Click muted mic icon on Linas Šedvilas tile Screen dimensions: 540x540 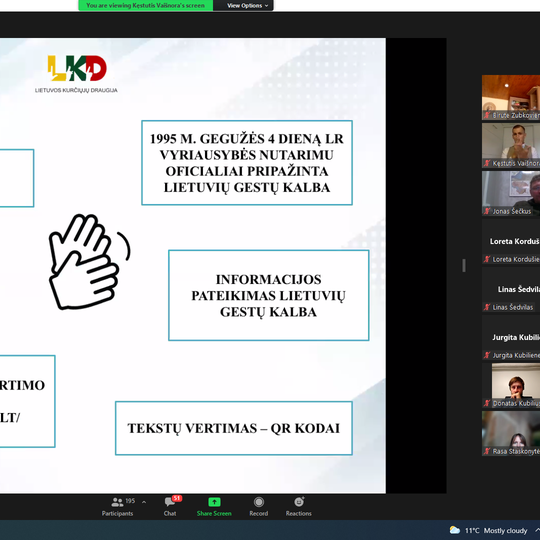487,307
